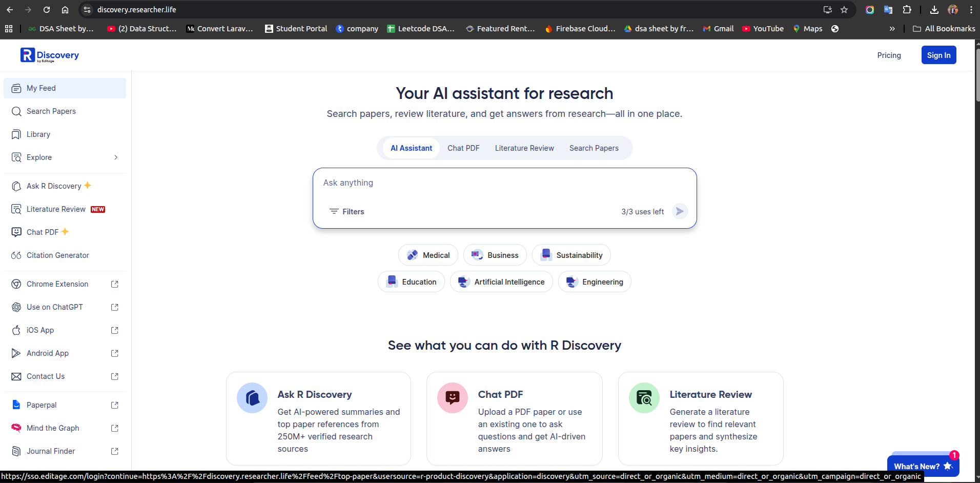Click the Chat PDF sidebar icon
Image resolution: width=980 pixels, height=483 pixels.
pyautogui.click(x=16, y=232)
